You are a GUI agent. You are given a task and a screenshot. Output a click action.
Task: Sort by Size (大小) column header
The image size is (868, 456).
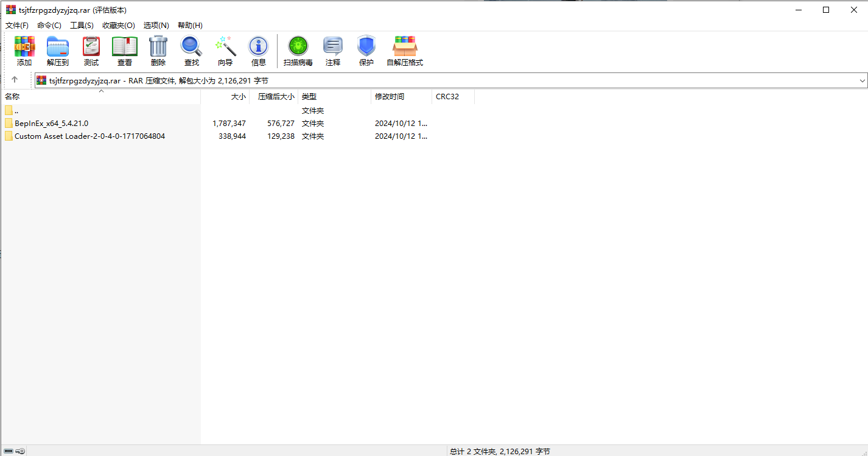225,96
